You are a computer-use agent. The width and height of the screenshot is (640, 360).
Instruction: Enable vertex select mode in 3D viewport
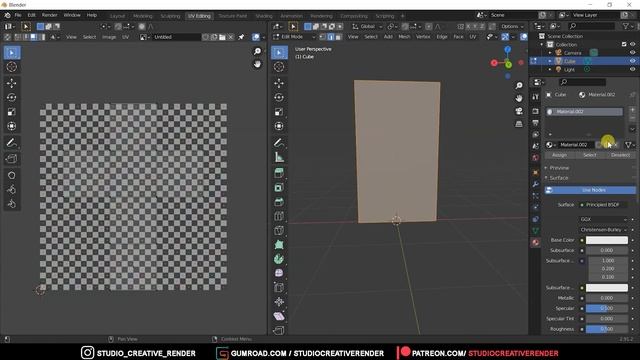pyautogui.click(x=322, y=37)
